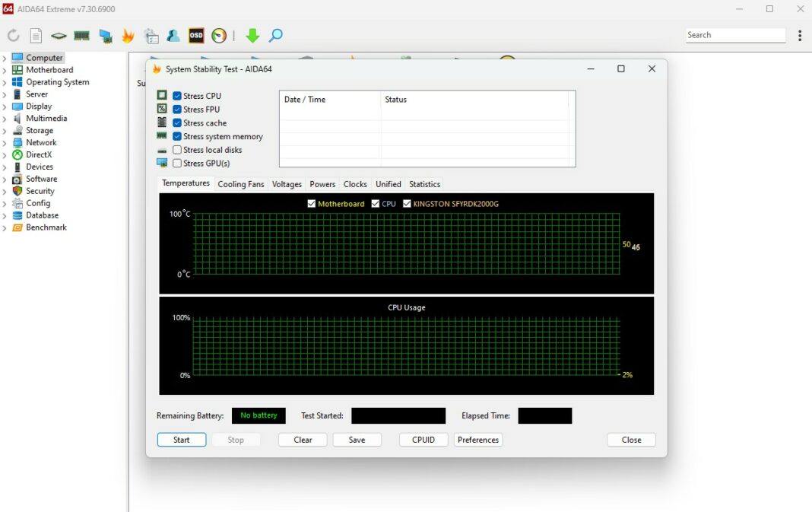Open the Memory benchmark icon
Viewport: 812px width, 512px height.
(x=82, y=35)
